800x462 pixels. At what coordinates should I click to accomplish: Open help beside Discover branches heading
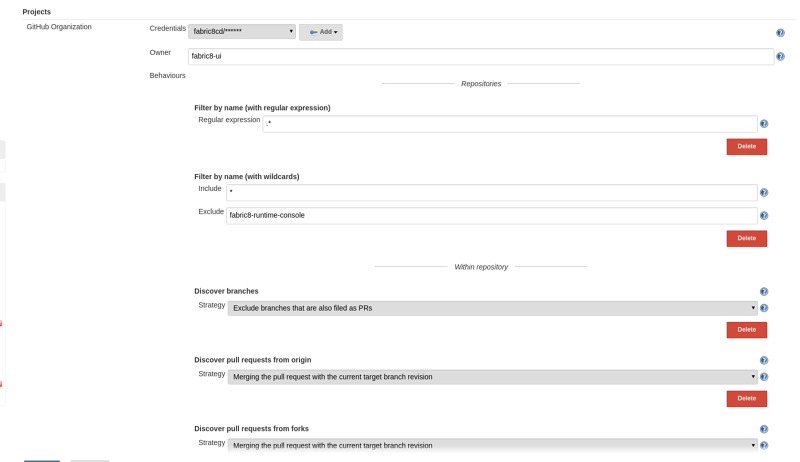[764, 291]
